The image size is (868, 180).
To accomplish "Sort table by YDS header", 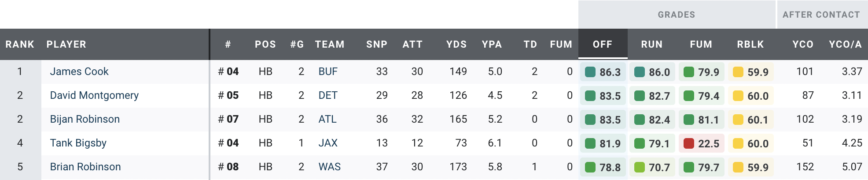I will [456, 44].
